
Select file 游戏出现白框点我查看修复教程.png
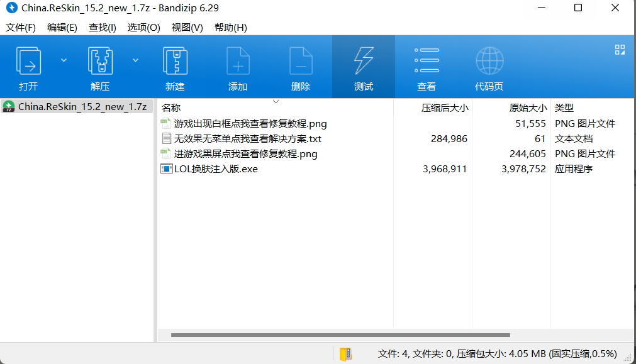pyautogui.click(x=250, y=124)
